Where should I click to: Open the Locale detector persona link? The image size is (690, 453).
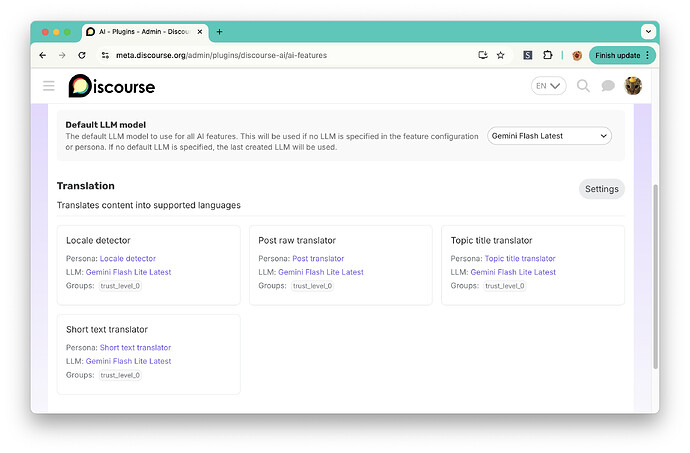click(128, 258)
